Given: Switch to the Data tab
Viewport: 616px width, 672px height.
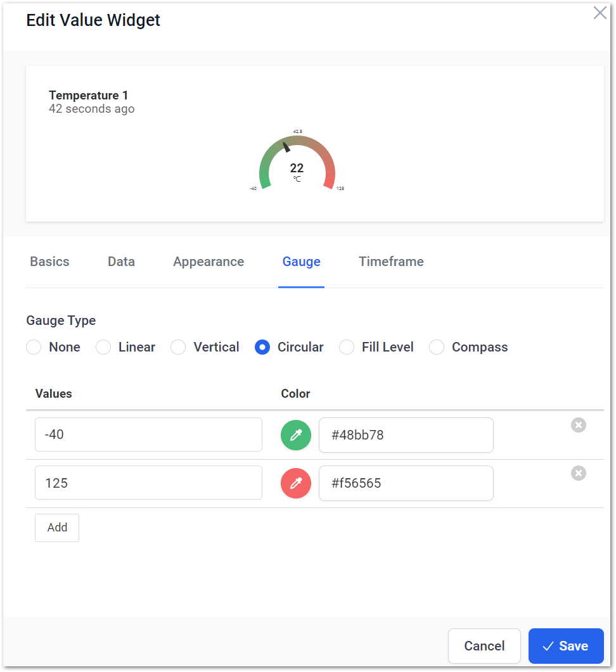Looking at the screenshot, I should coord(122,262).
